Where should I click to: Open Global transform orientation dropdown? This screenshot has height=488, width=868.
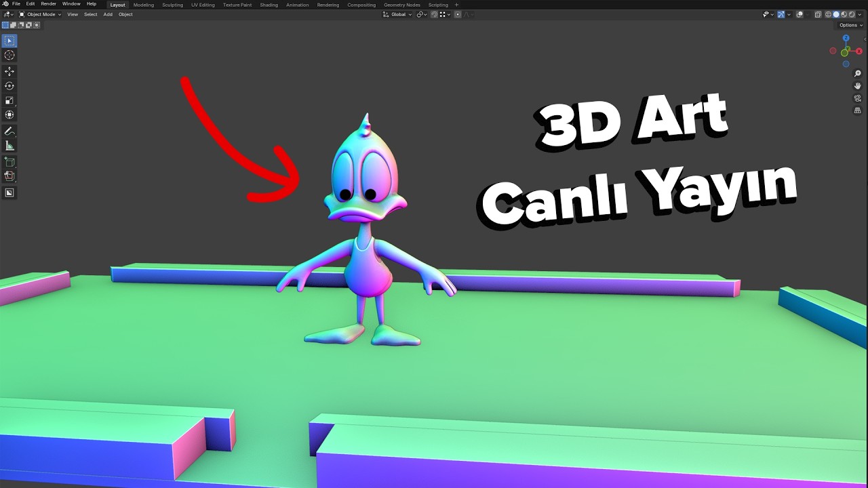pyautogui.click(x=397, y=14)
